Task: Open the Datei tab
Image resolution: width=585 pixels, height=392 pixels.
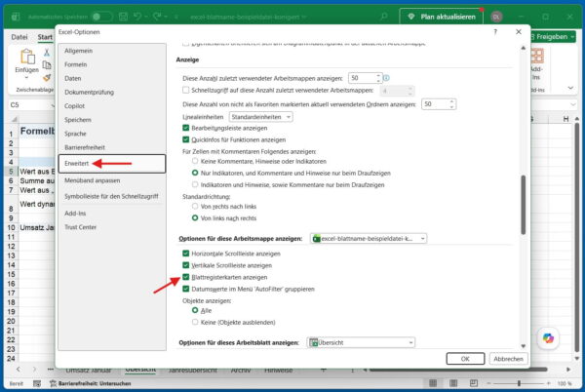Action: (19, 37)
